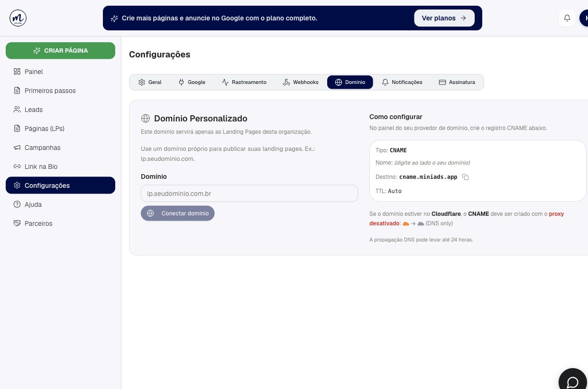The height and width of the screenshot is (389, 588).
Task: Click the Parceiros handshake icon
Action: click(x=17, y=223)
